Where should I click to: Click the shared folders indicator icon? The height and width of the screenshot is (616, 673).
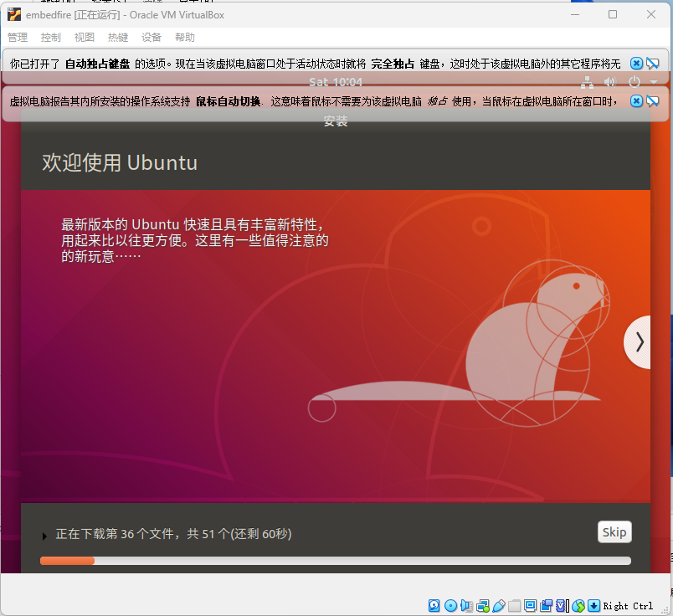click(514, 606)
